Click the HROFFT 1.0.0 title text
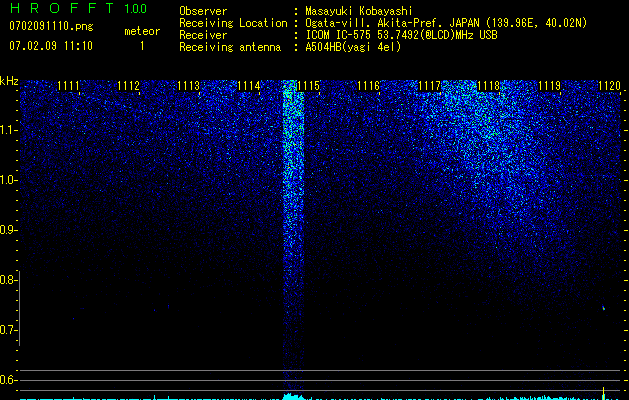Screen dimensions: 629x400 [x=78, y=8]
